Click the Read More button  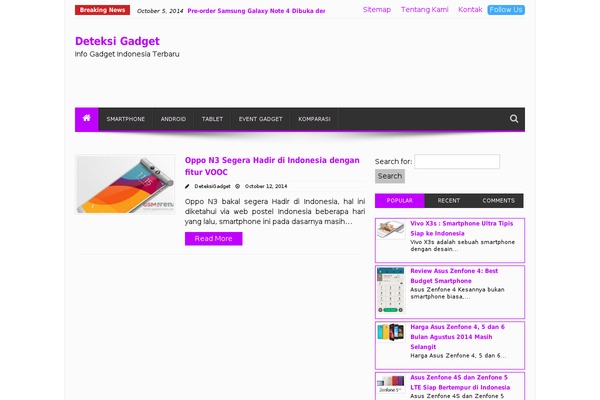point(214,238)
